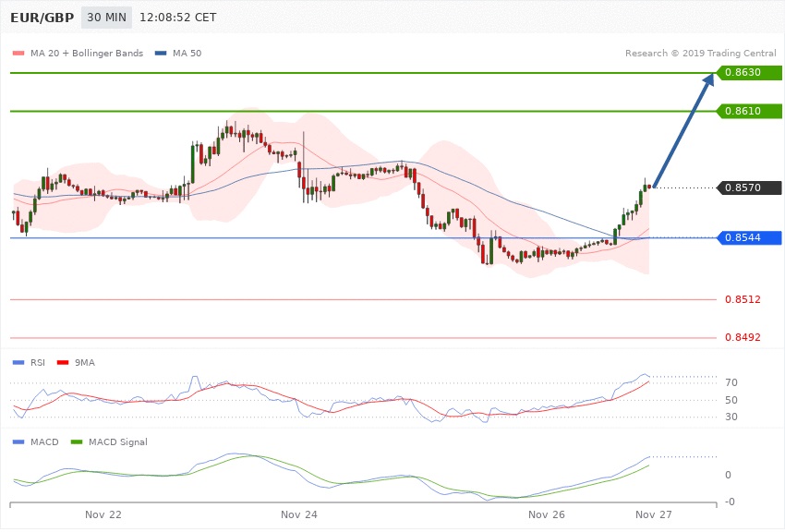Select the Nov 26 date label
This screenshot has width=785, height=532.
tap(547, 514)
